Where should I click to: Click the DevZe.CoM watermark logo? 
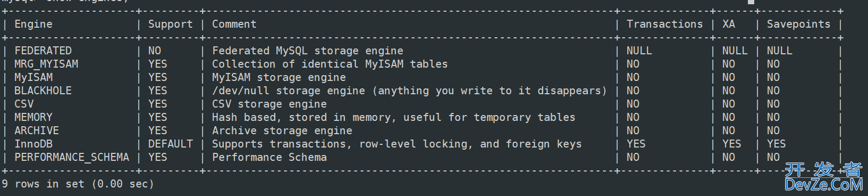(823, 177)
